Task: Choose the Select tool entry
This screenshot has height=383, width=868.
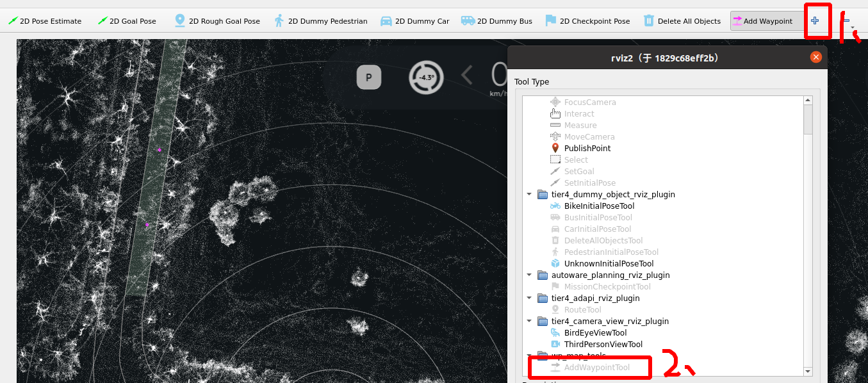Action: [569, 160]
